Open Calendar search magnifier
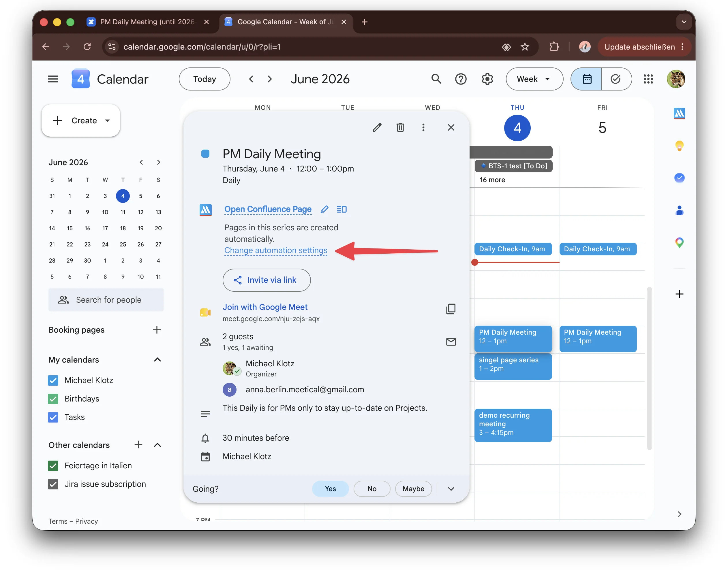 (x=436, y=79)
